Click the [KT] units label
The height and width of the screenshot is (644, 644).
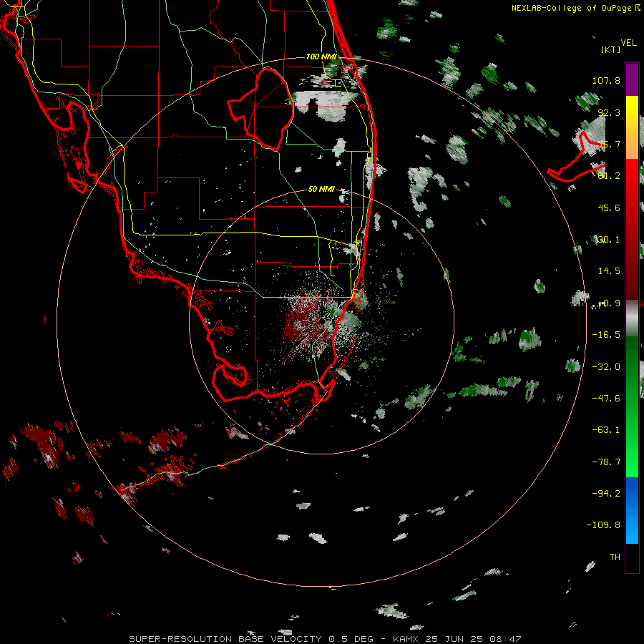point(611,49)
